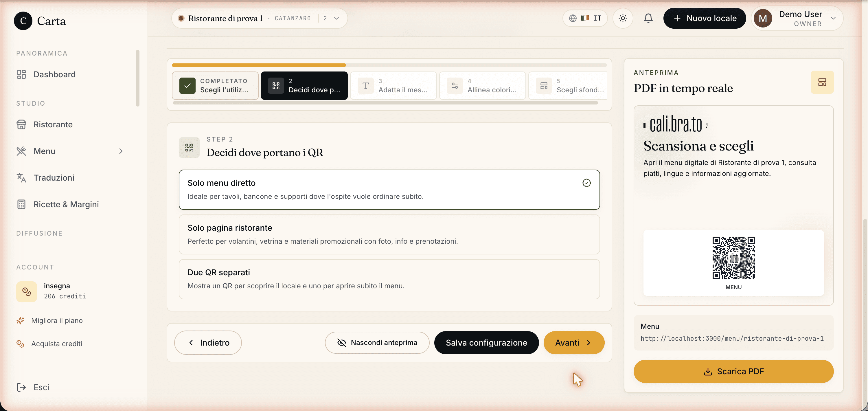This screenshot has width=868, height=411.
Task: Click the preview layout icon button
Action: point(822,82)
